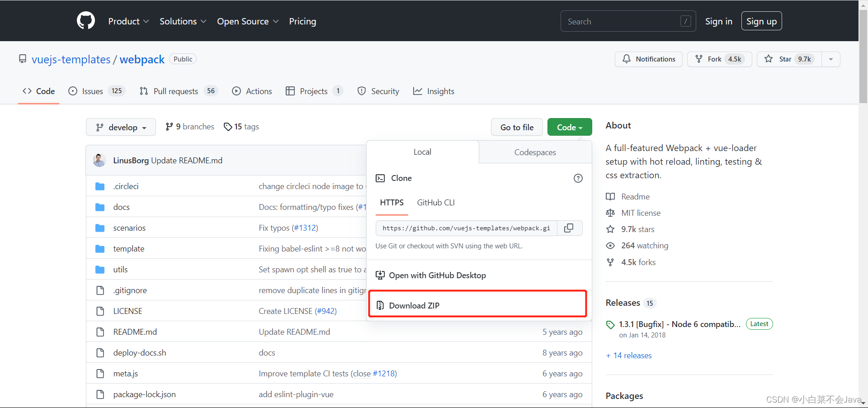Image resolution: width=868 pixels, height=408 pixels.
Task: Switch to the Local tab
Action: tap(422, 152)
